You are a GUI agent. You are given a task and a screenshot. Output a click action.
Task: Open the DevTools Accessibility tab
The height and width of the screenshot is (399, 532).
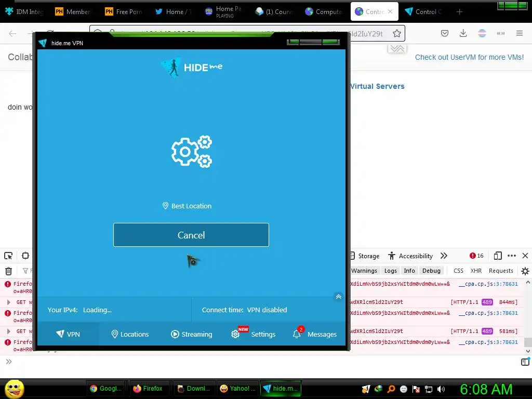(411, 256)
